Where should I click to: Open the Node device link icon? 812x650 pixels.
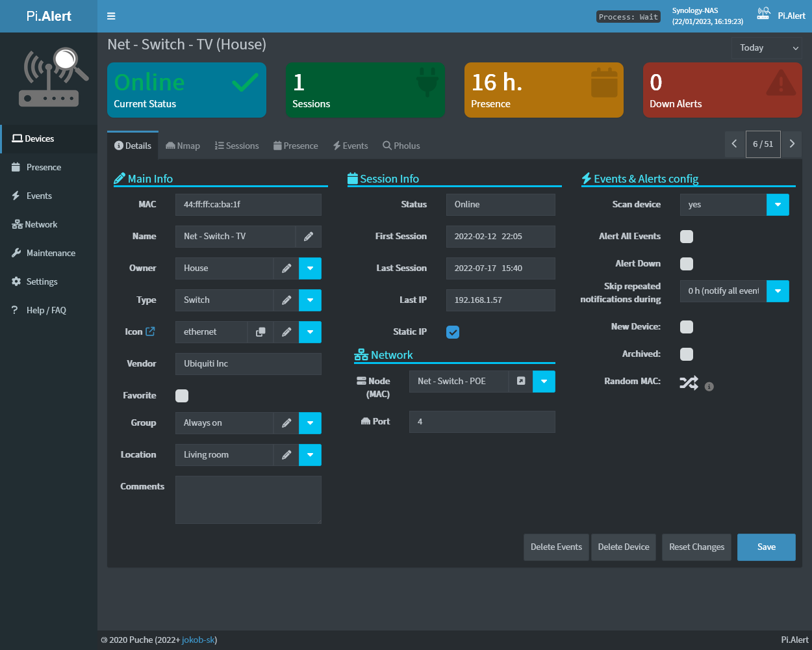pos(521,382)
